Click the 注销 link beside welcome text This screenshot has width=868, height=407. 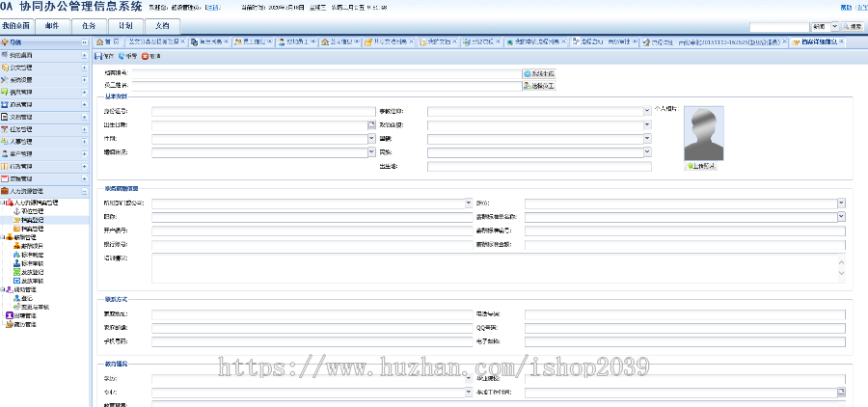[212, 8]
